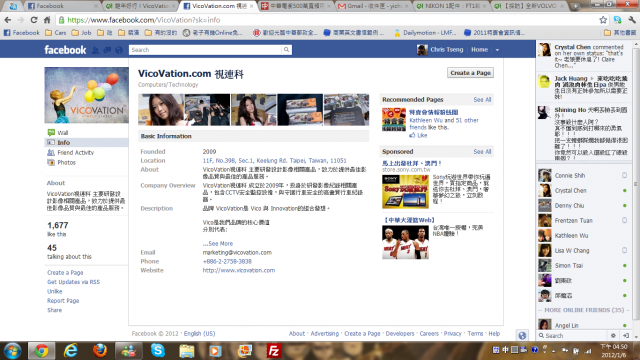Open NBA players ad image
Image resolution: width=640 pixels, height=360 pixels.
405,242
